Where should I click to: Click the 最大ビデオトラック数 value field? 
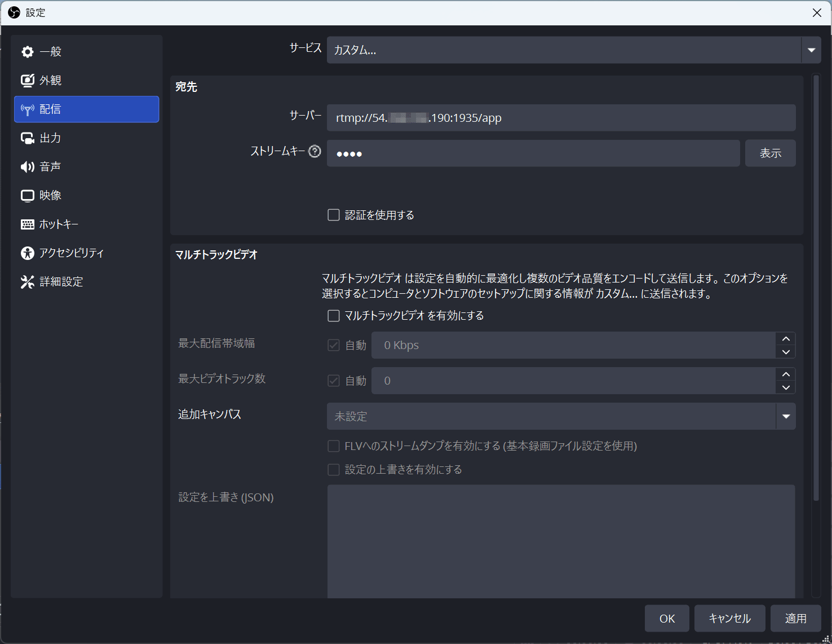(574, 381)
